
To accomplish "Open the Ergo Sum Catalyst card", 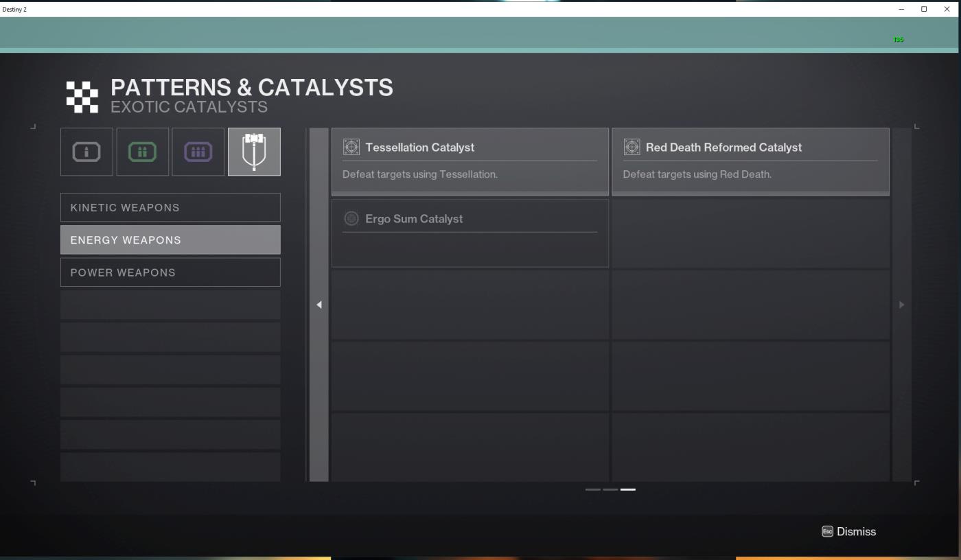I will click(470, 233).
